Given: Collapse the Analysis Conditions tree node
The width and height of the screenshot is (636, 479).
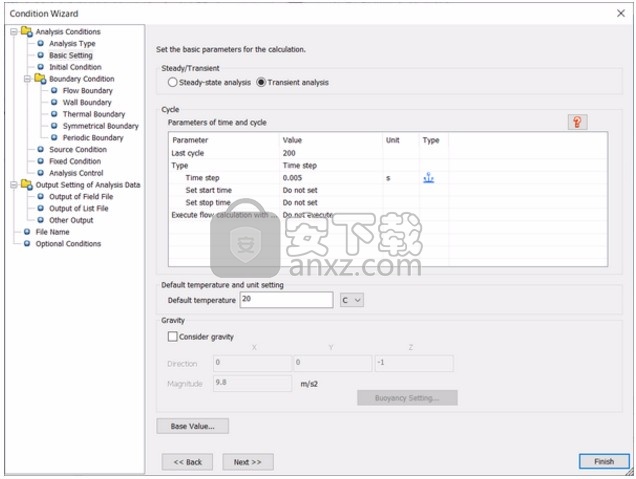Looking at the screenshot, I should click(14, 31).
